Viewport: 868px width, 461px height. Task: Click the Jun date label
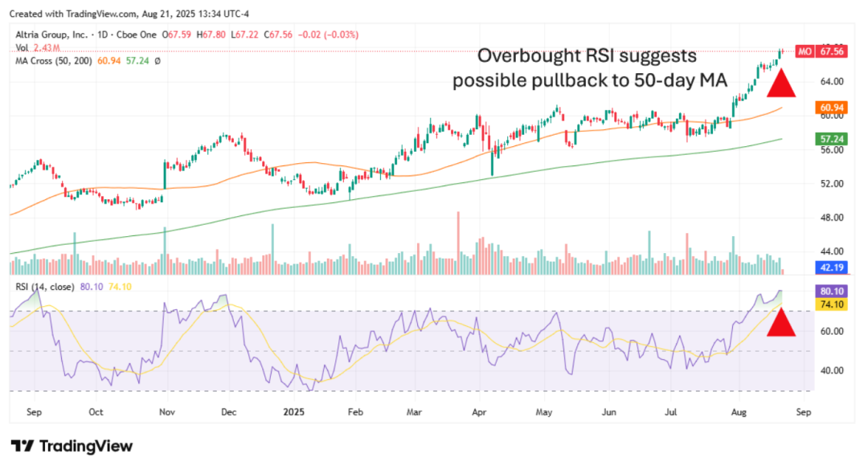point(609,412)
